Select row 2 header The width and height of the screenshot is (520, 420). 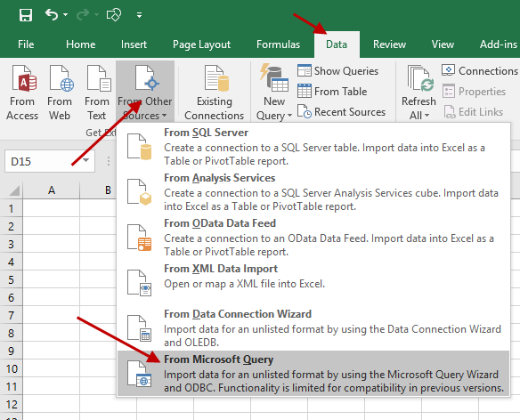pyautogui.click(x=12, y=226)
